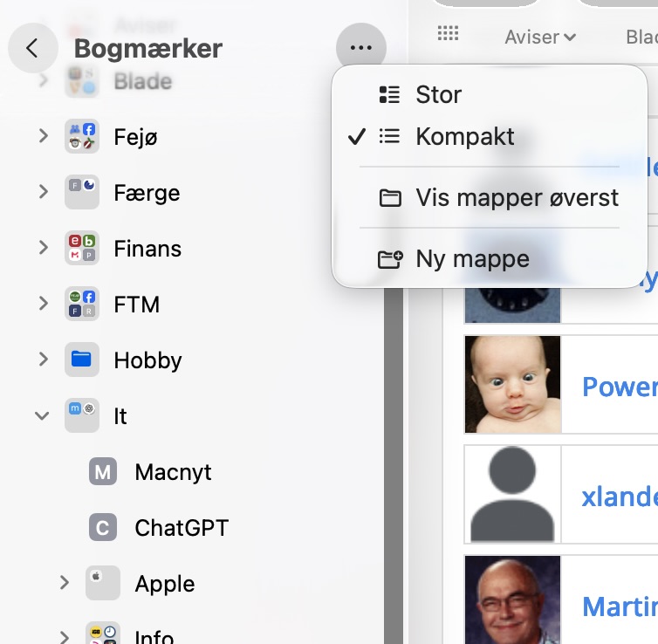Click the back arrow next to Bogmærker
Viewport: 658px width, 644px height.
click(32, 48)
